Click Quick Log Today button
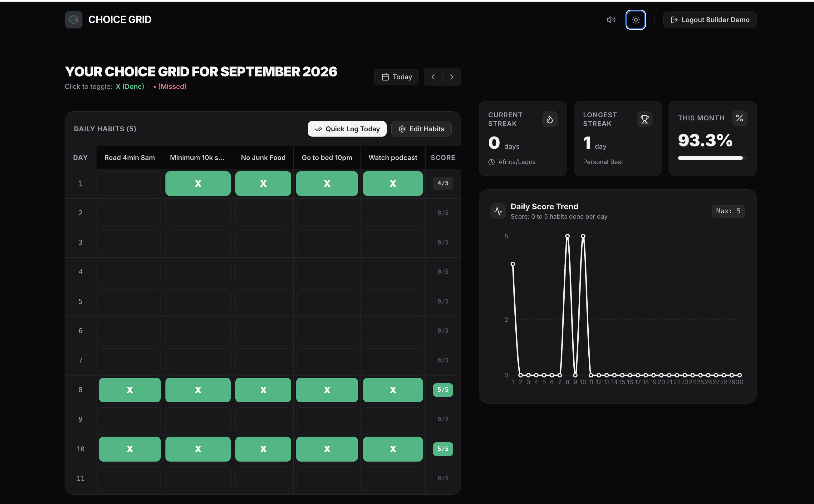 (347, 129)
